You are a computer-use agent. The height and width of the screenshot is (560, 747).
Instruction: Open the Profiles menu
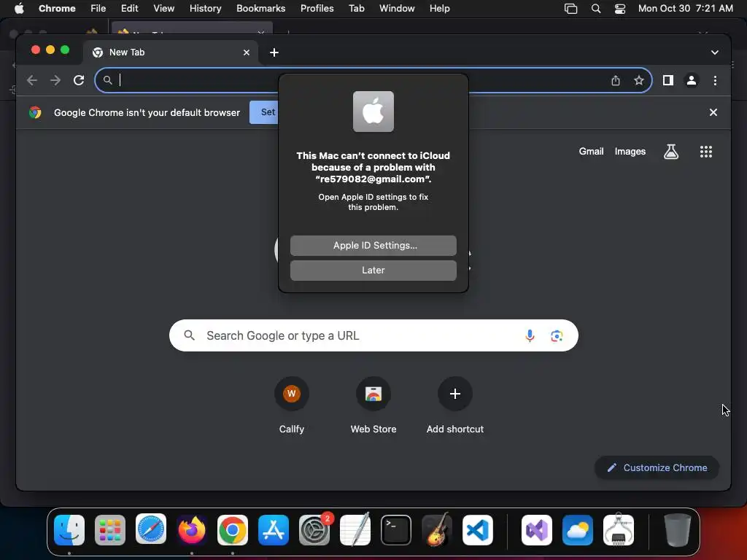(x=317, y=9)
